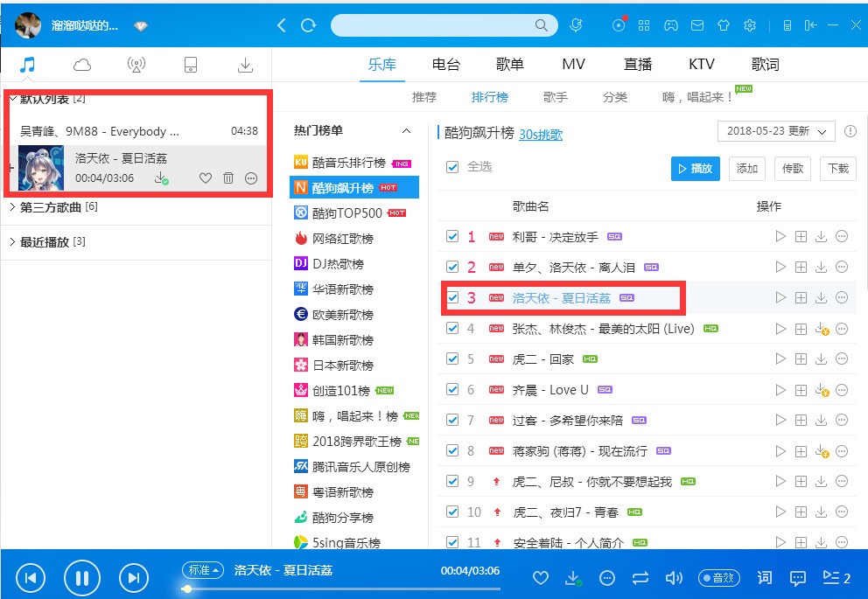Open the mail messages icon
This screenshot has height=599, width=868.
[696, 25]
